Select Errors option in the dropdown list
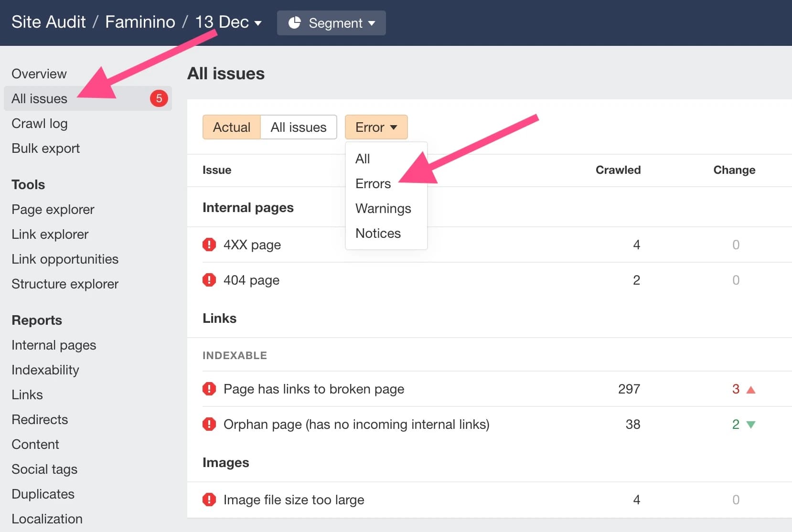 click(x=373, y=183)
